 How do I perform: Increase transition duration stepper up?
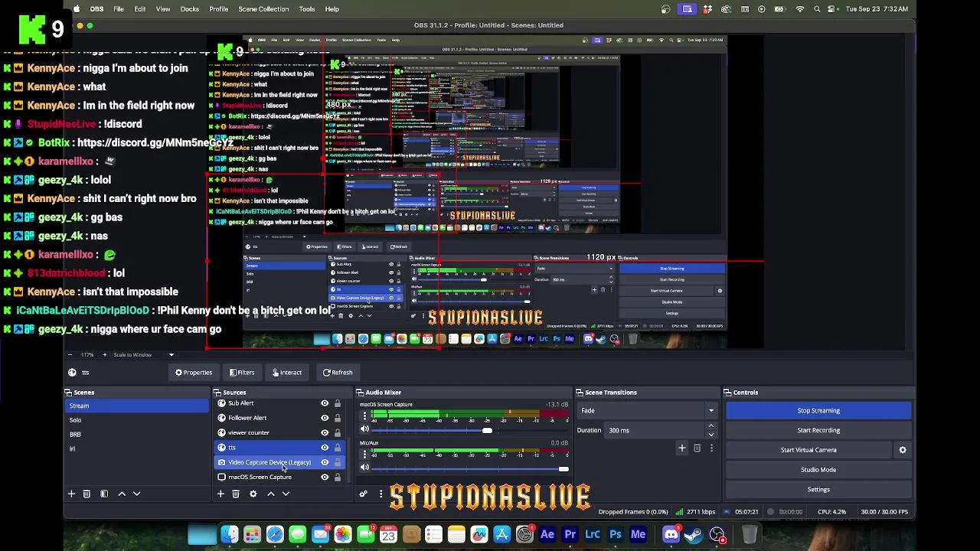click(x=711, y=426)
